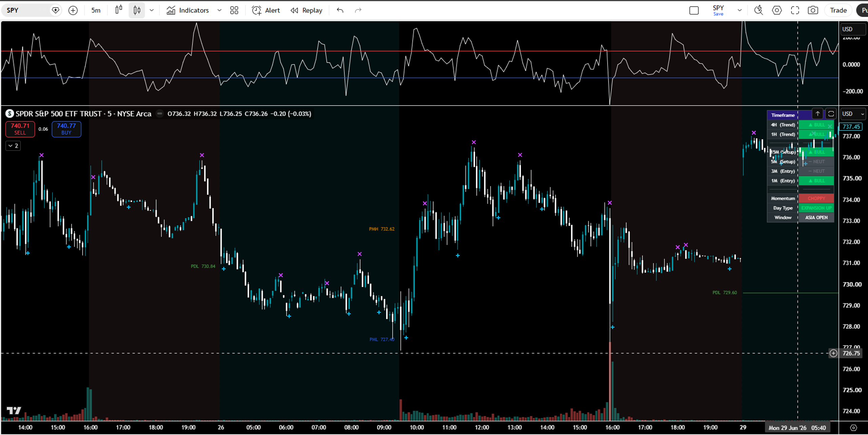Image resolution: width=868 pixels, height=435 pixels.
Task: Expand the Indicators favorites dropdown arrow
Action: [219, 11]
